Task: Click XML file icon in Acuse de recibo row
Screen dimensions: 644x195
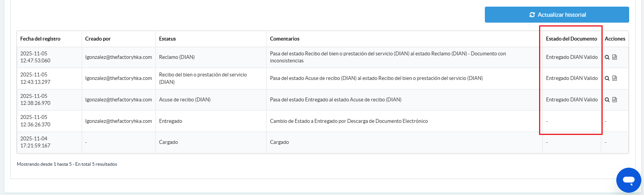Action: [615, 100]
